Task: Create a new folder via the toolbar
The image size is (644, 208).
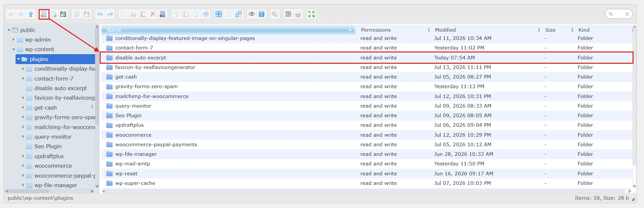Action: (x=44, y=14)
